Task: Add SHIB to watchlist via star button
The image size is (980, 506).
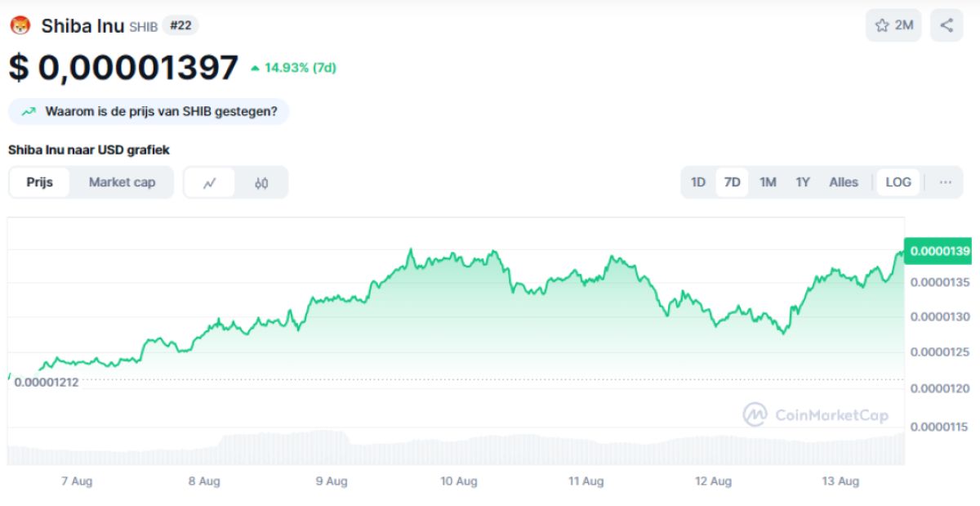Action: pos(893,25)
